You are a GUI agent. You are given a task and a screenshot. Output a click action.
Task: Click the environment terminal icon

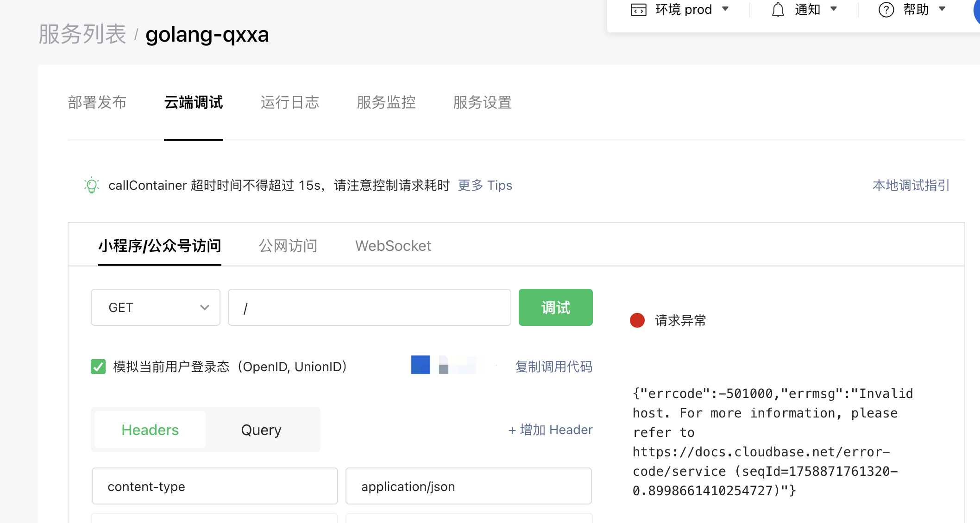point(638,10)
